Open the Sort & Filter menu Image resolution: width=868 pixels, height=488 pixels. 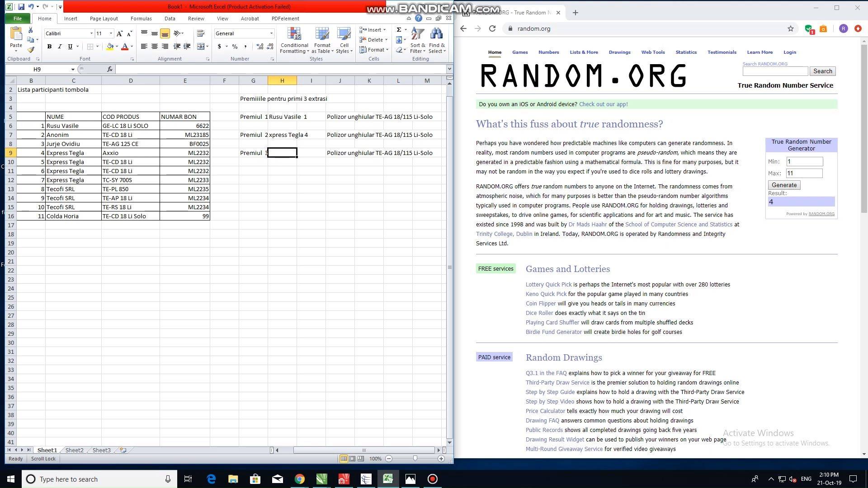(418, 40)
